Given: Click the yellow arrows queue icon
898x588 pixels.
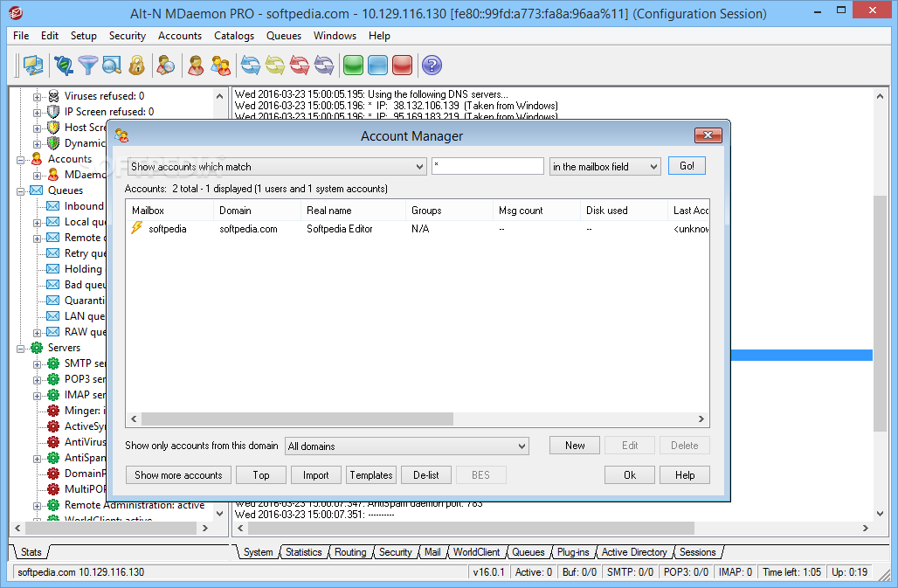Looking at the screenshot, I should [x=275, y=66].
